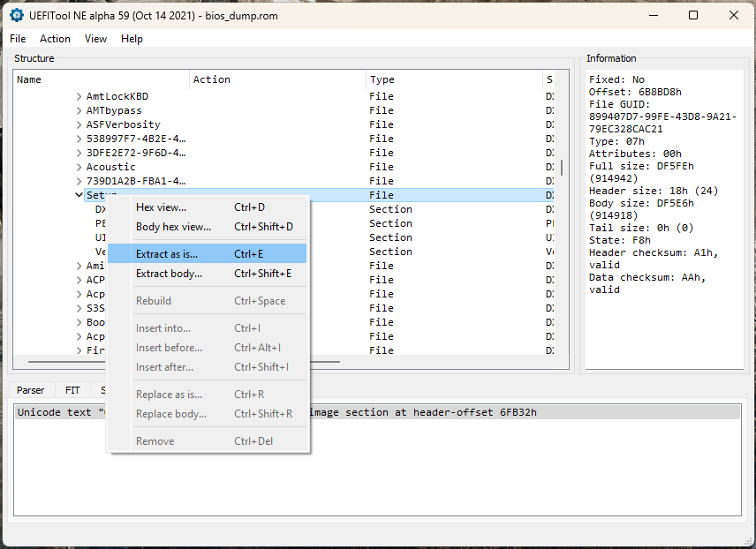Expand the 3DFE2E72-9F6D tree item
The width and height of the screenshot is (756, 549).
[x=79, y=153]
